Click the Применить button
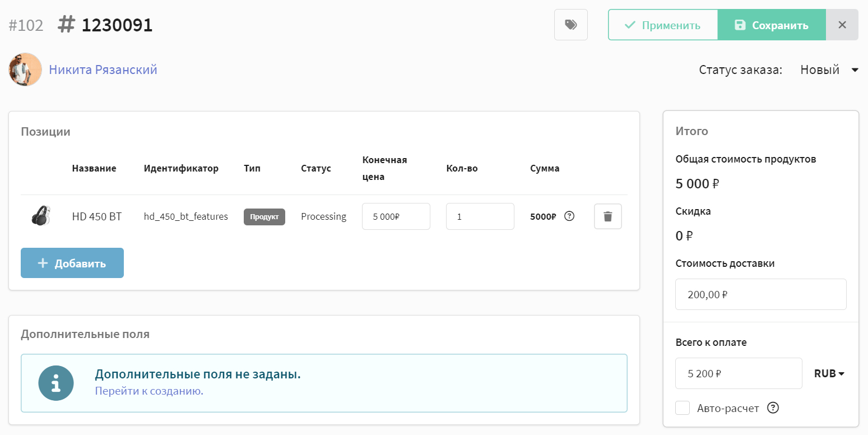 [663, 25]
